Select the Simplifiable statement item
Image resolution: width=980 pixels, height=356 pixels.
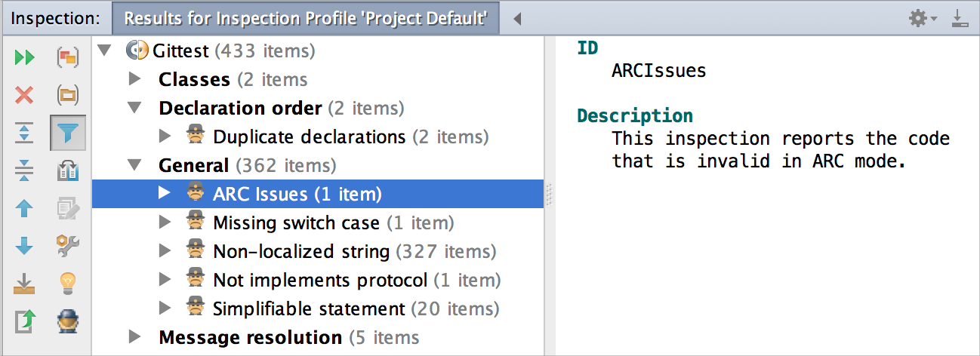309,308
